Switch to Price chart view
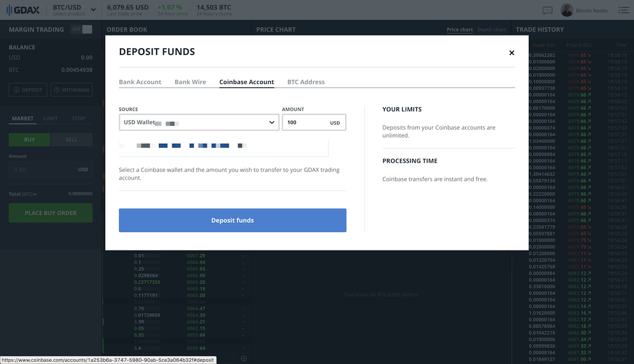Image resolution: width=634 pixels, height=364 pixels. point(460,29)
